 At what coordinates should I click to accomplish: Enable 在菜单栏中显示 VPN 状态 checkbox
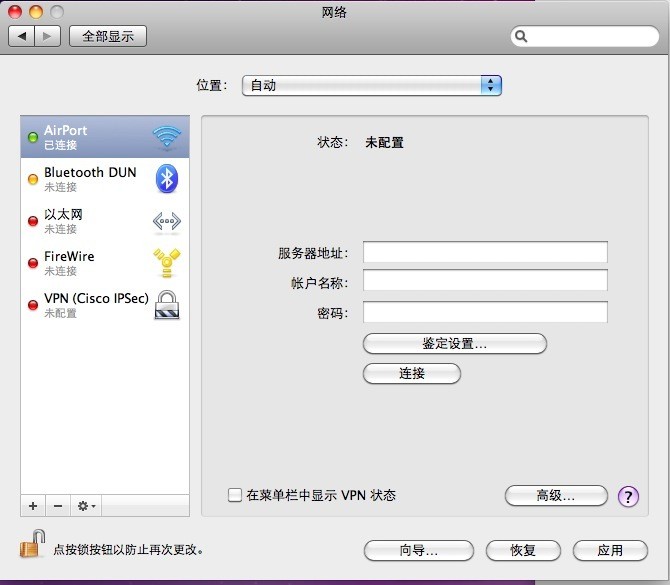[235, 495]
